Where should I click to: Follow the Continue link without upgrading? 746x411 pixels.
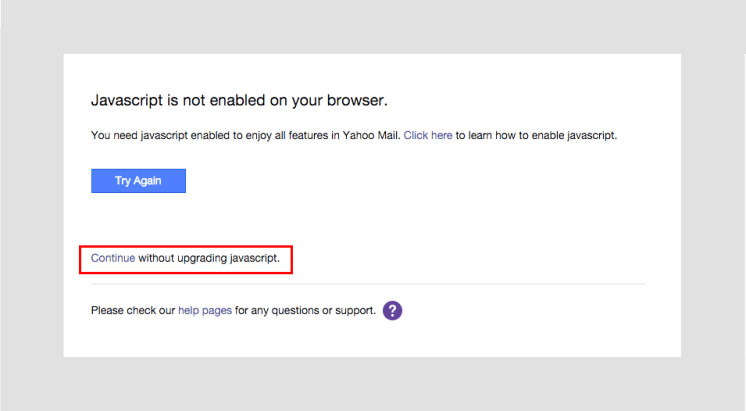tap(112, 258)
